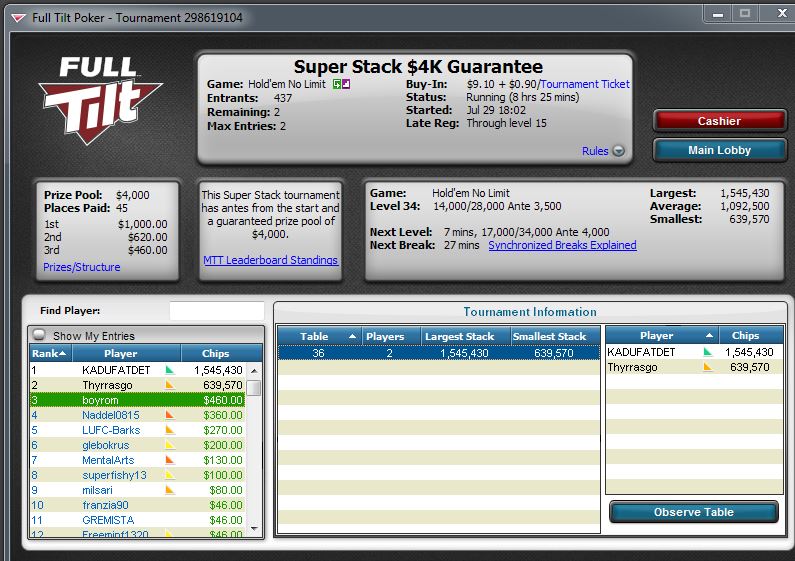Screen dimensions: 795x561
Task: Go to Main Lobby
Action: tap(719, 150)
